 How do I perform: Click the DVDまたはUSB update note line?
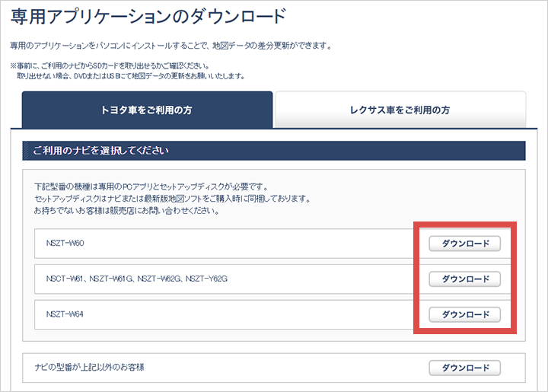pyautogui.click(x=131, y=76)
